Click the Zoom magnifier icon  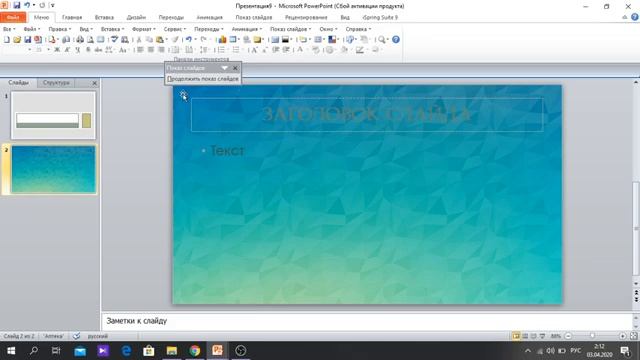click(381, 40)
